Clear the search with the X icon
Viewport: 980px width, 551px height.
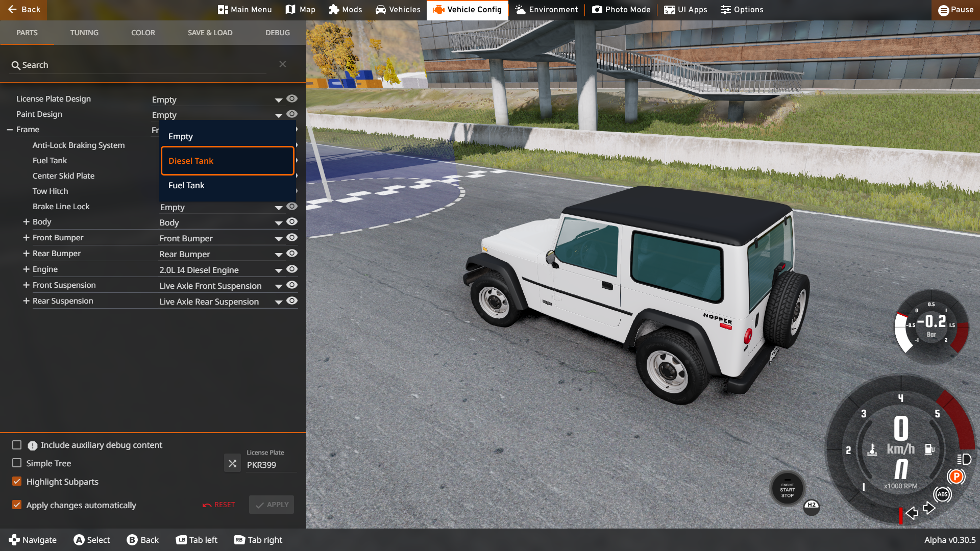point(283,64)
